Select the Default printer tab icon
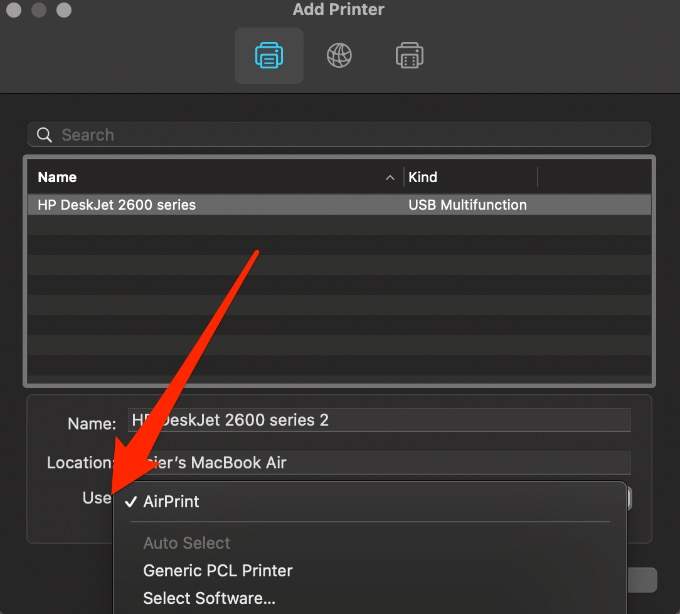Screen dimensions: 680x614 pyautogui.click(x=269, y=56)
